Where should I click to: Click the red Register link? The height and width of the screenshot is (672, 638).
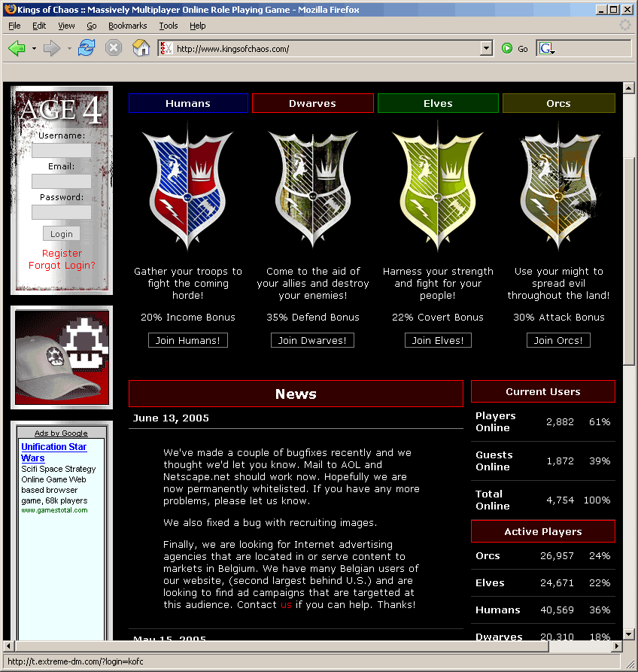click(62, 254)
